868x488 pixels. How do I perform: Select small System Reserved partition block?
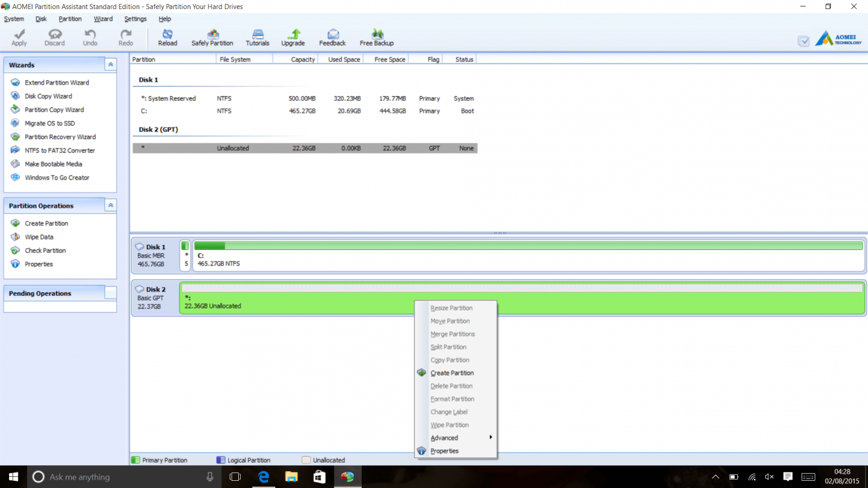click(185, 255)
